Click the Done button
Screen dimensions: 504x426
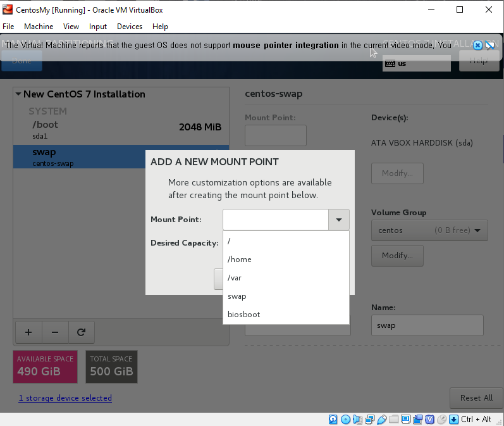pyautogui.click(x=22, y=61)
